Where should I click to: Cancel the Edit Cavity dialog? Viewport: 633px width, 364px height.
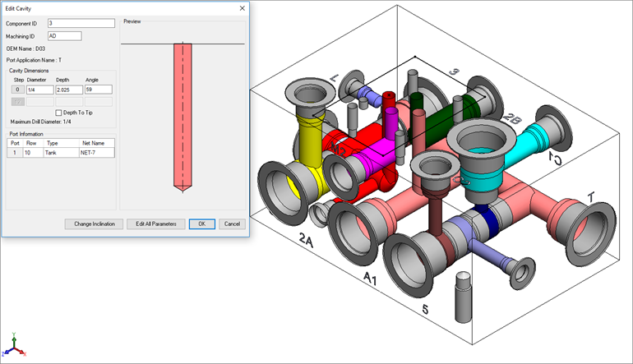pos(231,223)
